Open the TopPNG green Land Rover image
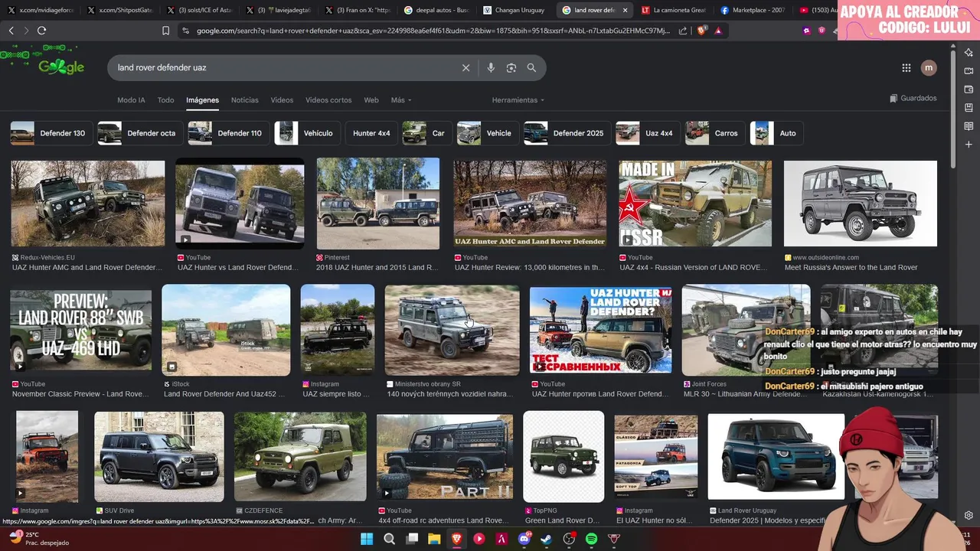The height and width of the screenshot is (551, 980). 563,457
